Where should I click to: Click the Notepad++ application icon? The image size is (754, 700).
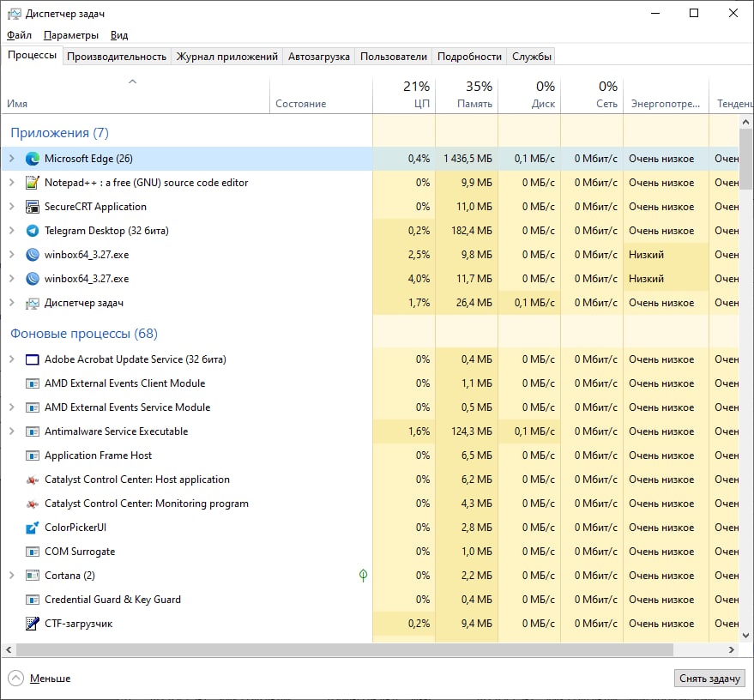(33, 183)
